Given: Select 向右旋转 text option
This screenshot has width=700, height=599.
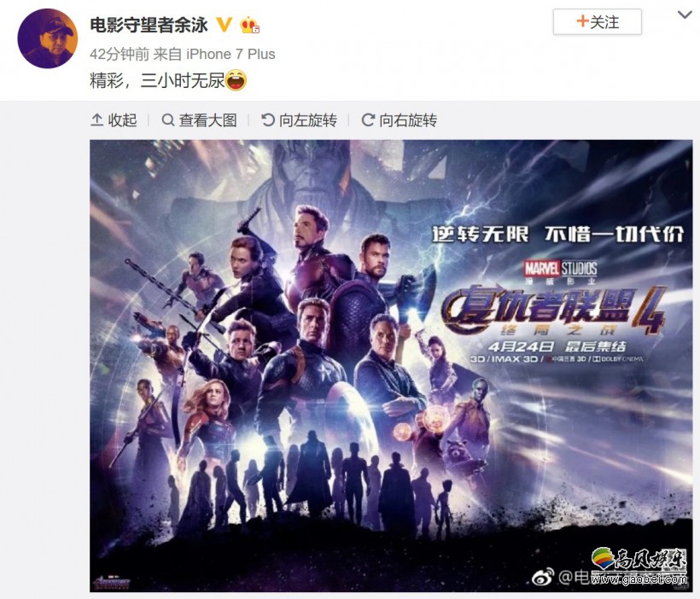Looking at the screenshot, I should [408, 120].
